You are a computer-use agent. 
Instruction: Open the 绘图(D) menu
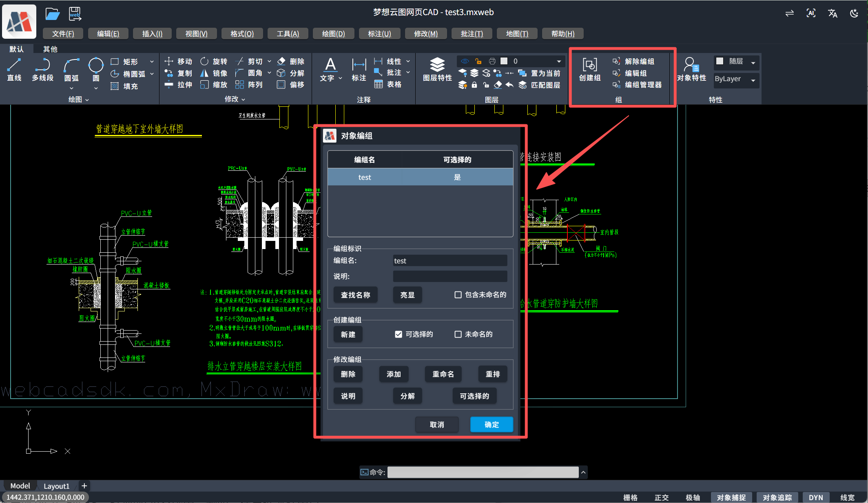click(x=333, y=33)
